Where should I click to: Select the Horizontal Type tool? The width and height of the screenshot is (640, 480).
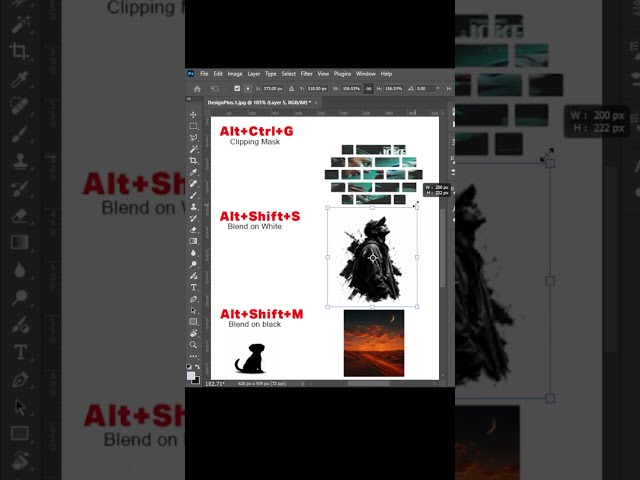point(193,287)
